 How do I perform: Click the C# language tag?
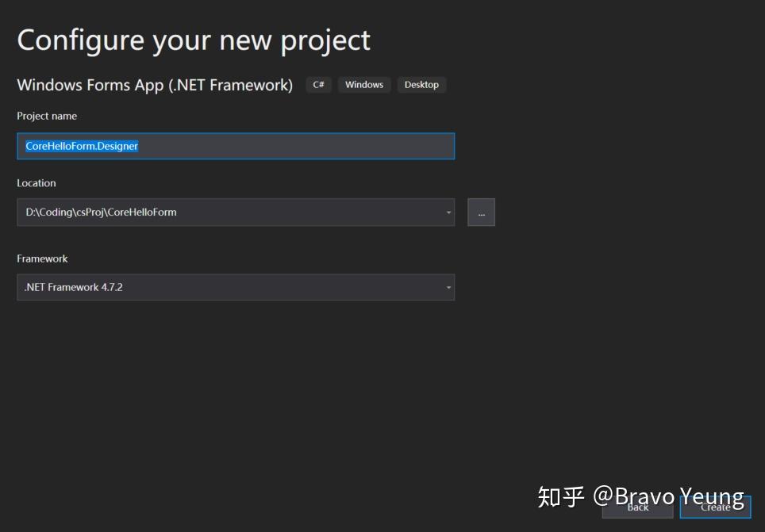click(x=318, y=85)
